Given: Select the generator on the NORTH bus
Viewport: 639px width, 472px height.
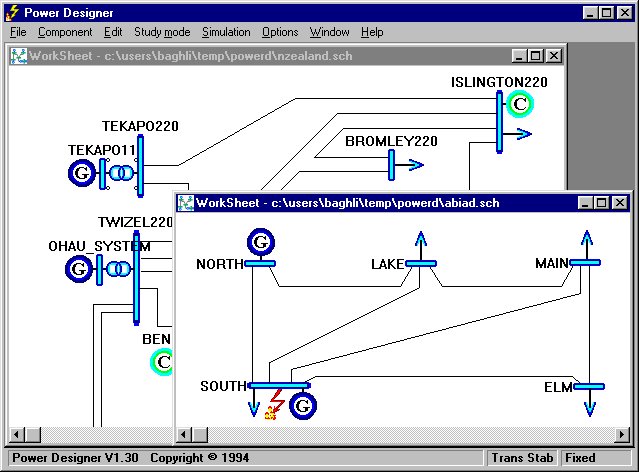Looking at the screenshot, I should (261, 242).
